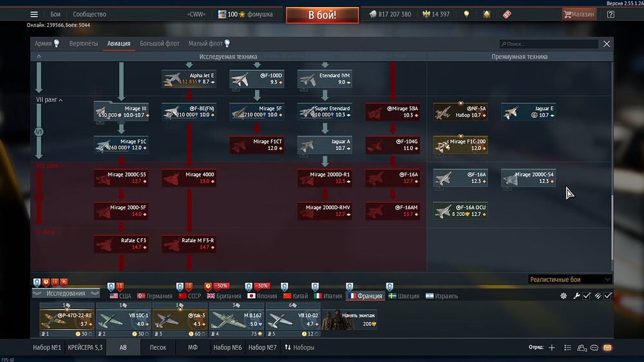The image size is (644, 362).
Task: Click the Поиск search field
Action: click(x=551, y=44)
